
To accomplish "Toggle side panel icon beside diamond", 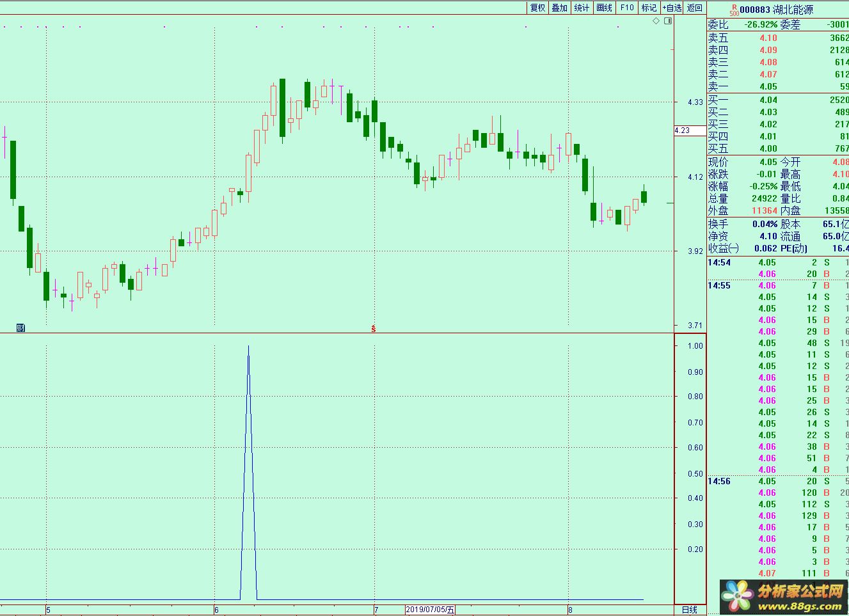I will point(669,21).
